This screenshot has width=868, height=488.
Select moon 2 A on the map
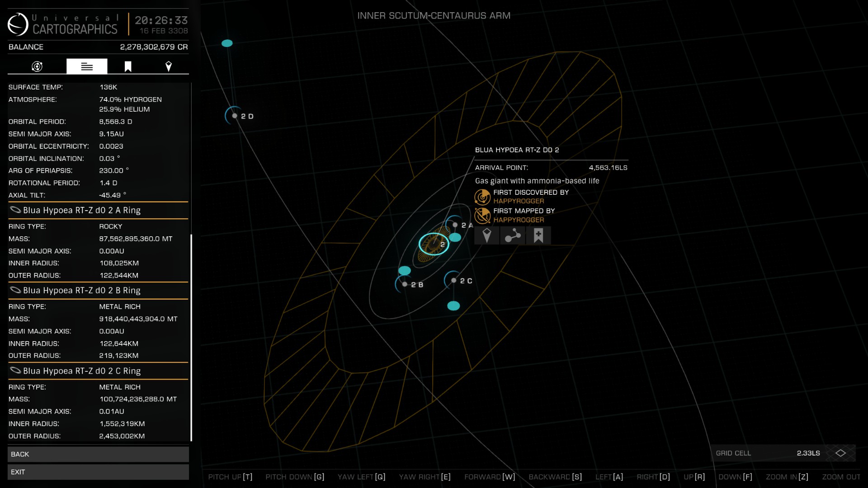point(455,225)
